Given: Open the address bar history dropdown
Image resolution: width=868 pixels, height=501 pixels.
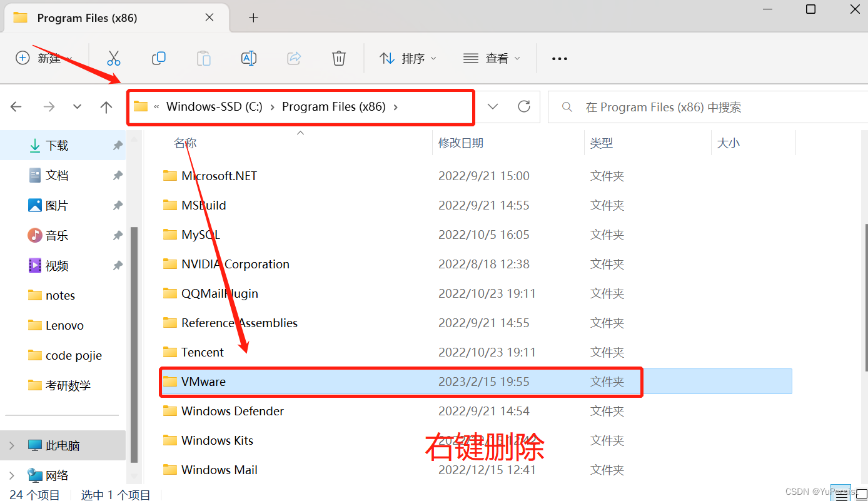Looking at the screenshot, I should tap(493, 106).
